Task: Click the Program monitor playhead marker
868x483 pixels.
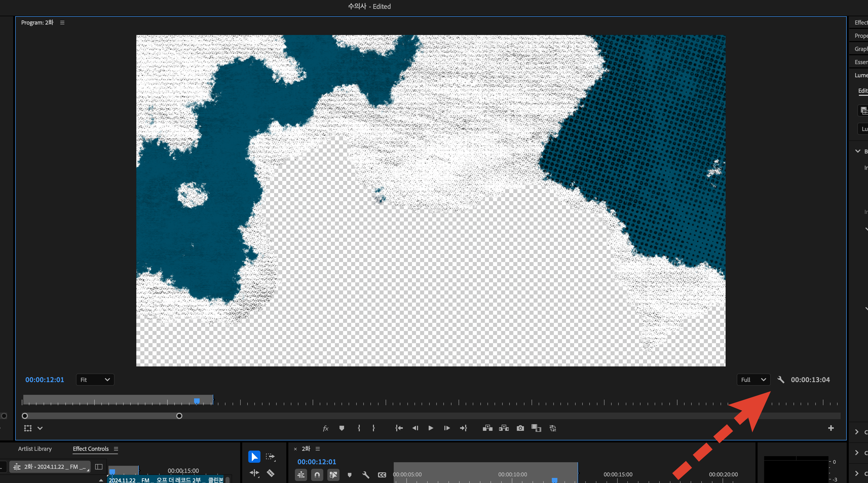Action: pyautogui.click(x=197, y=400)
